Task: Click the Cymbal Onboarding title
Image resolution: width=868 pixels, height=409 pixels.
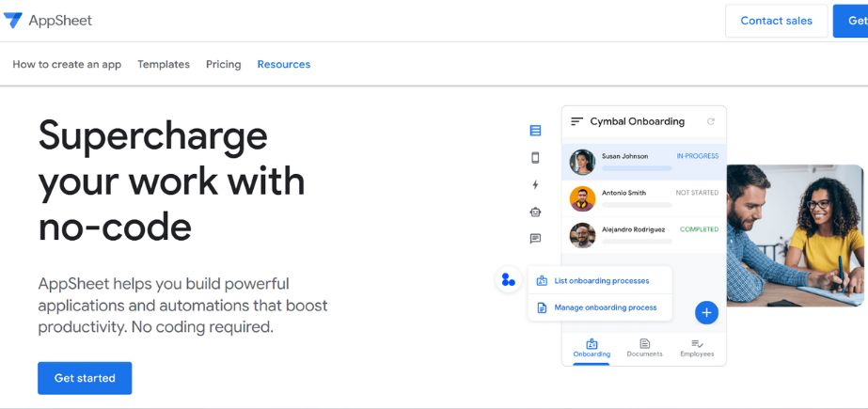Action: pyautogui.click(x=638, y=121)
